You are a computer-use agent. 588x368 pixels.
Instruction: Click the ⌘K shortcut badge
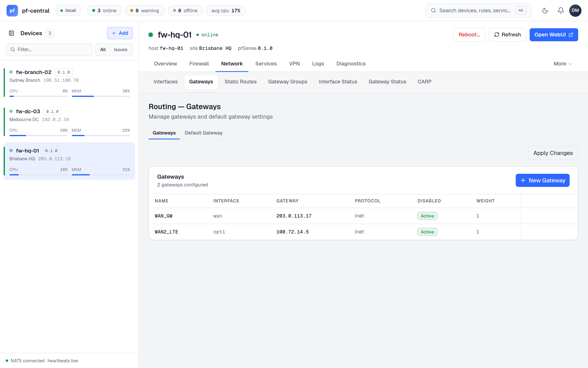[521, 10]
